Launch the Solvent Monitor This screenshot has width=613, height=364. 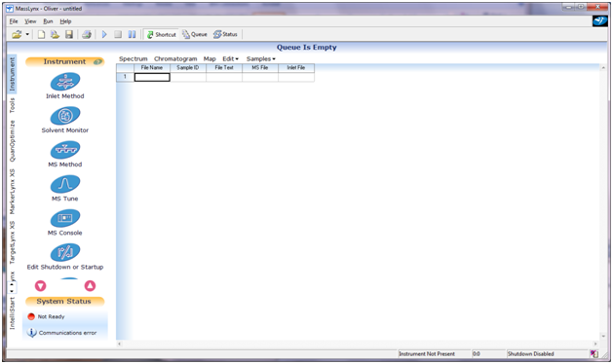pyautogui.click(x=65, y=116)
